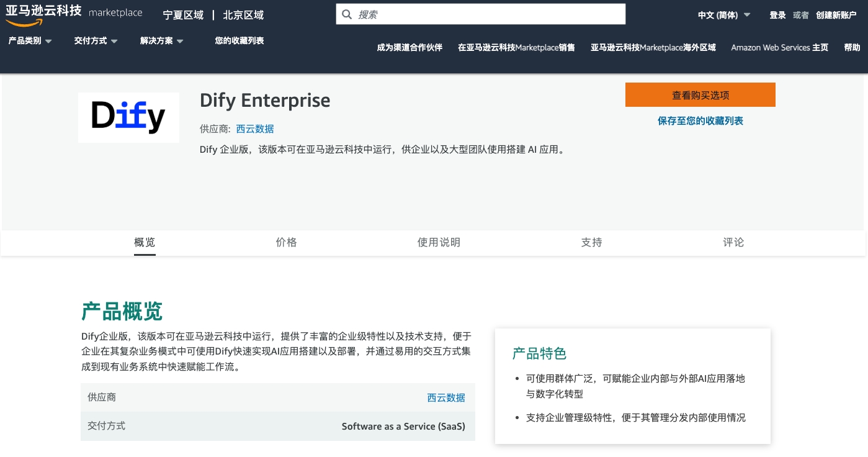Viewport: 868px width, 457px height.
Task: Type in the search input field
Action: point(487,14)
